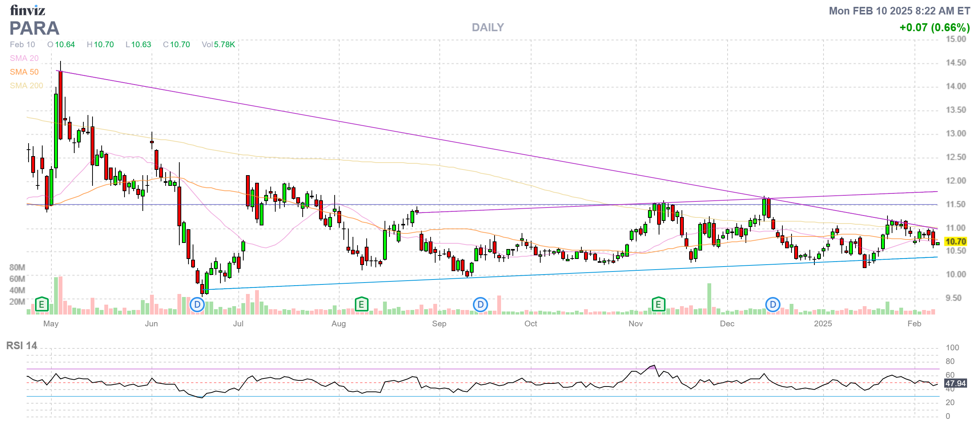This screenshot has height=428, width=980.
Task: Open the RSI 14 indicator settings label
Action: point(22,346)
